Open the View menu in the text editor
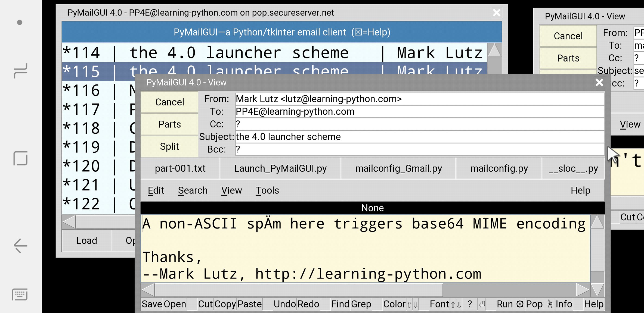The width and height of the screenshot is (644, 313). pyautogui.click(x=231, y=190)
